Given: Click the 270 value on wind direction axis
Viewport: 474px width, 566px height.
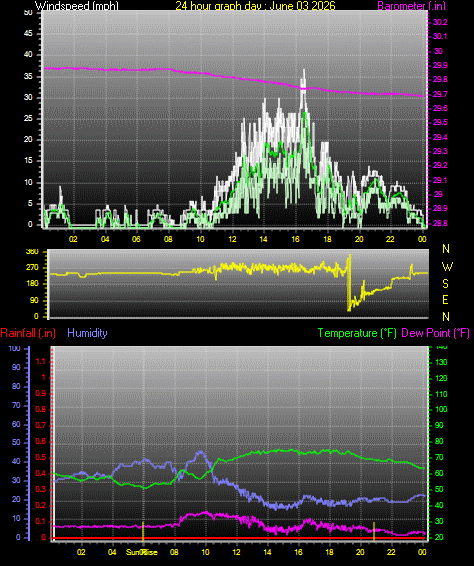Looking at the screenshot, I should click(32, 268).
